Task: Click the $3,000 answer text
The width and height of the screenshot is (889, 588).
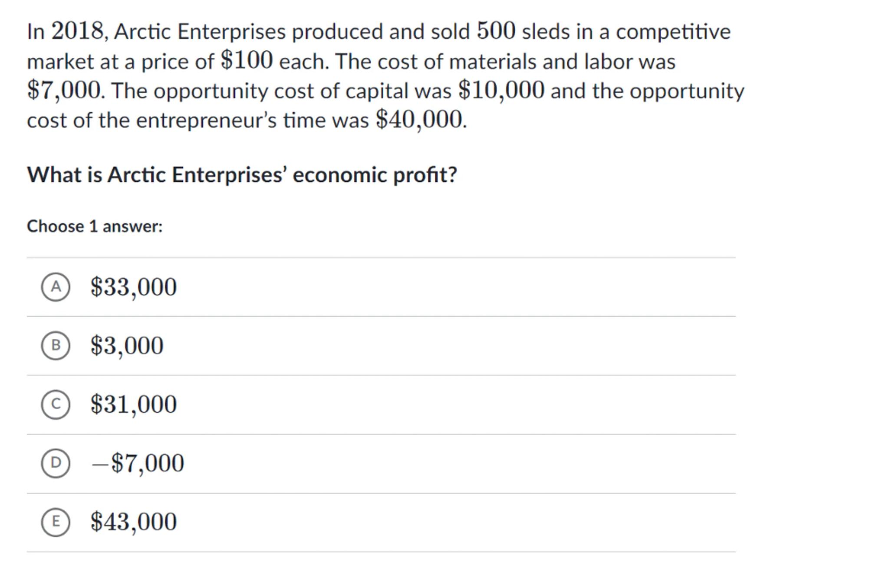Action: click(127, 345)
